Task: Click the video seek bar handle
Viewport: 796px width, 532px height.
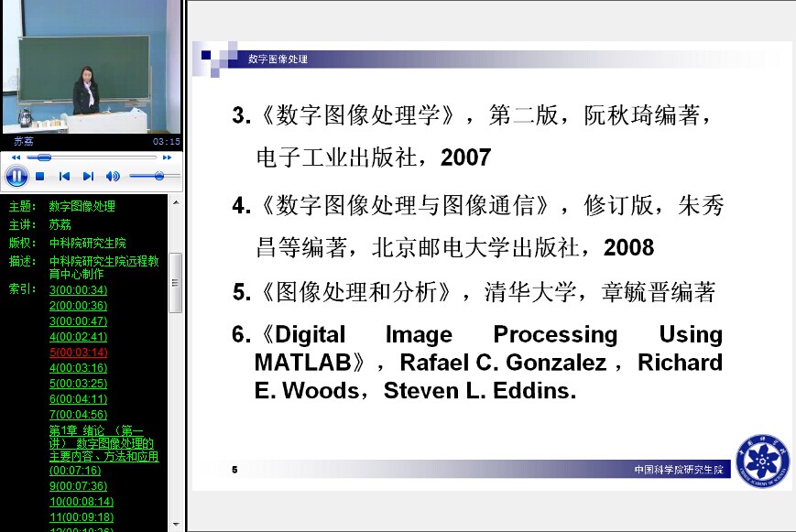Action: (44, 157)
